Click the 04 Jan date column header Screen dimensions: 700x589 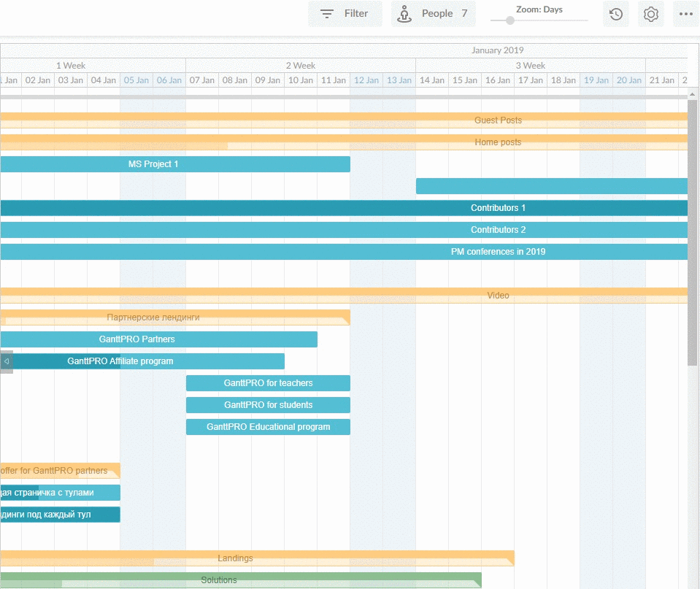(x=104, y=80)
